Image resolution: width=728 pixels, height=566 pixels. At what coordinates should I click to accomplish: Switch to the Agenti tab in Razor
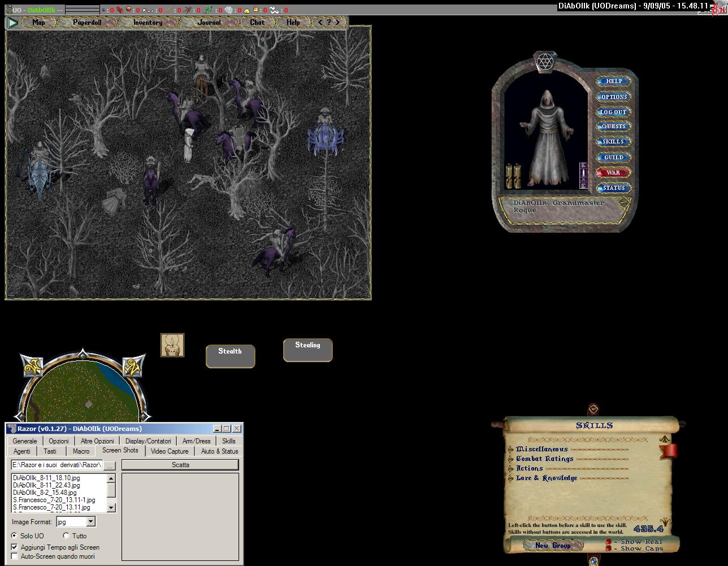pos(22,451)
